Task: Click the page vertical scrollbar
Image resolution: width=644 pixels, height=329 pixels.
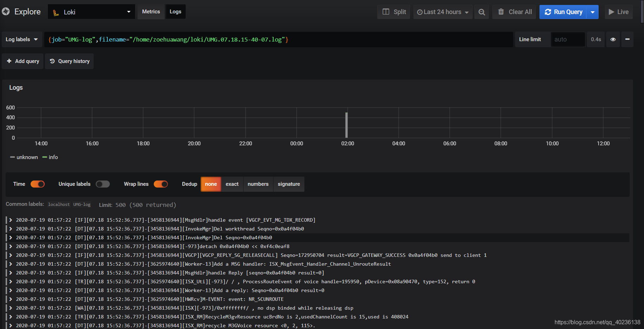Action: click(x=642, y=13)
